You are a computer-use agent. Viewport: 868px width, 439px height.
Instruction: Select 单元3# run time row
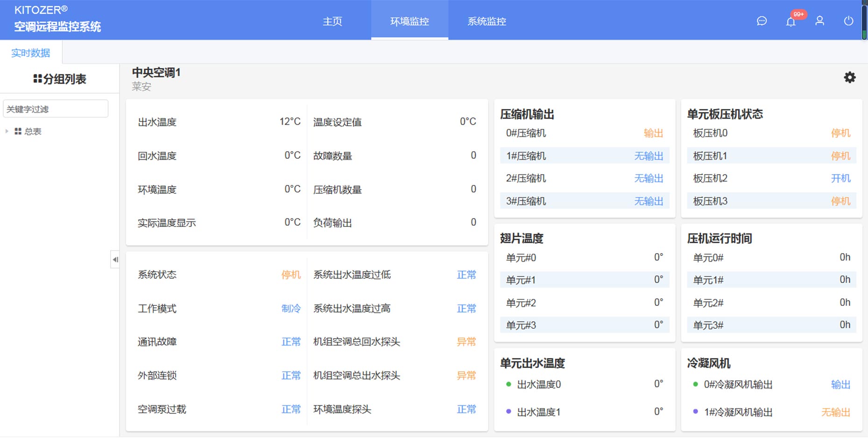771,326
